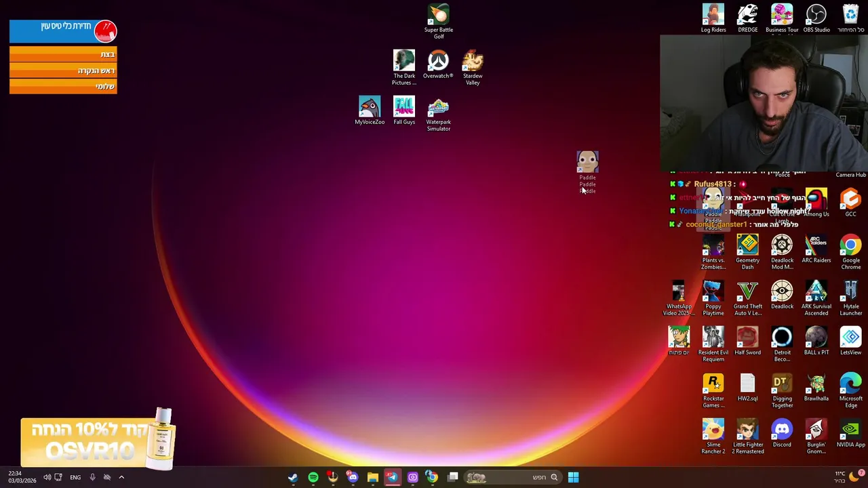Viewport: 868px width, 488px height.
Task: Open Spotify from the taskbar
Action: (313, 477)
